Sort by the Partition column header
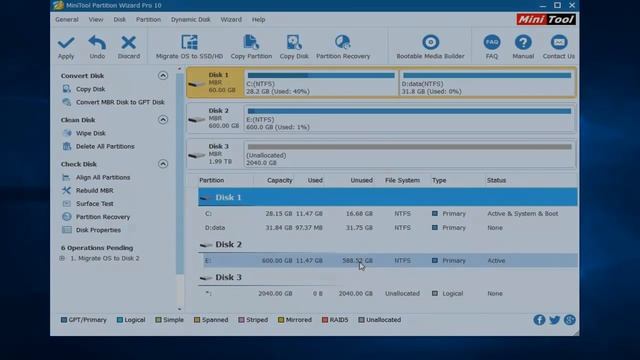This screenshot has width=640, height=360. (x=211, y=180)
